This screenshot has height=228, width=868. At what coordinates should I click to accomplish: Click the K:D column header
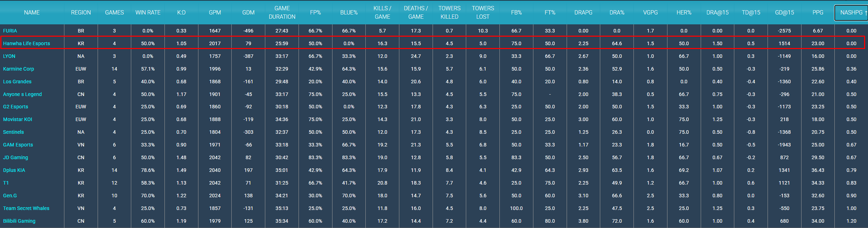[x=181, y=13]
